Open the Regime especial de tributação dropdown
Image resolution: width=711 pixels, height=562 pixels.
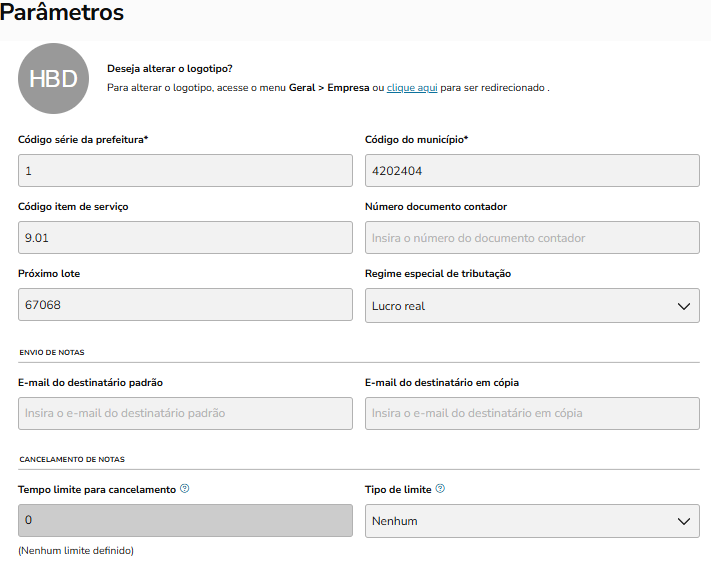coord(532,305)
